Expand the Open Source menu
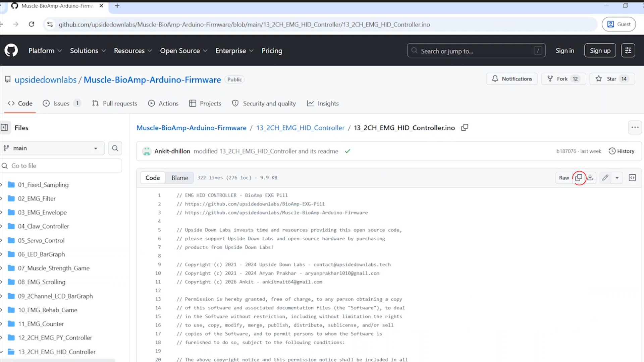This screenshot has height=362, width=644. click(183, 51)
